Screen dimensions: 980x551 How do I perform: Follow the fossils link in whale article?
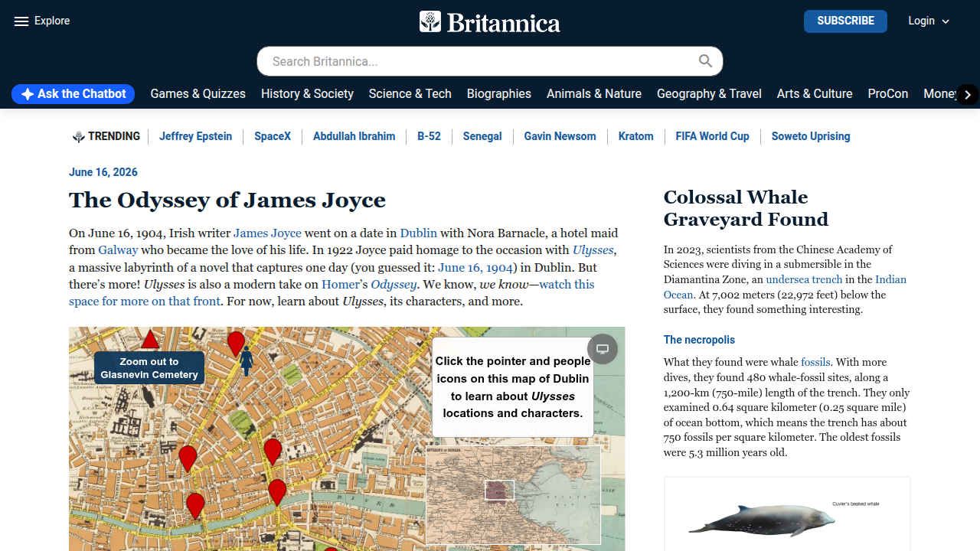[x=815, y=362]
